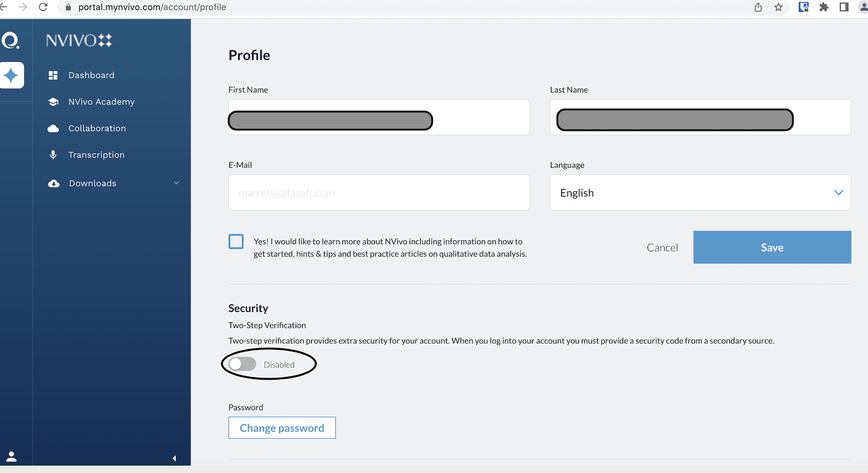Viewport: 868px width, 473px height.
Task: Click Cancel on the profile form
Action: tap(662, 248)
